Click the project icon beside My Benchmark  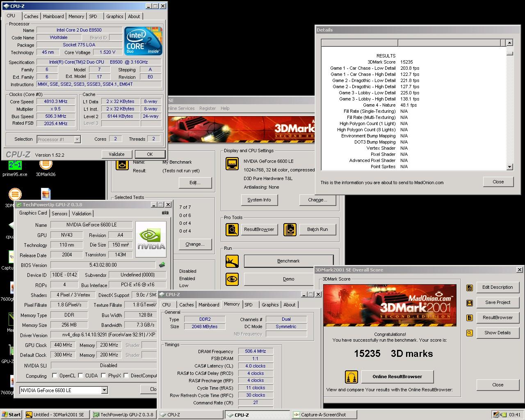pyautogui.click(x=122, y=164)
